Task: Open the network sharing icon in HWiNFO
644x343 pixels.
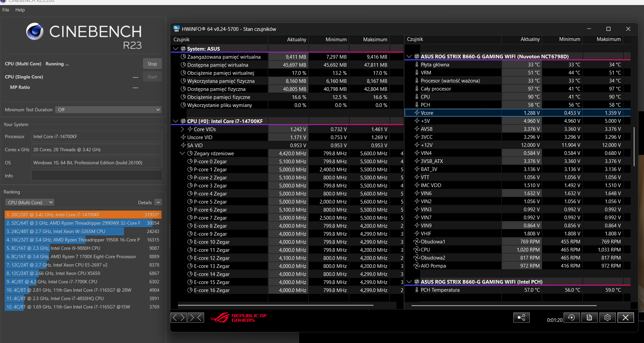Action: click(x=521, y=318)
